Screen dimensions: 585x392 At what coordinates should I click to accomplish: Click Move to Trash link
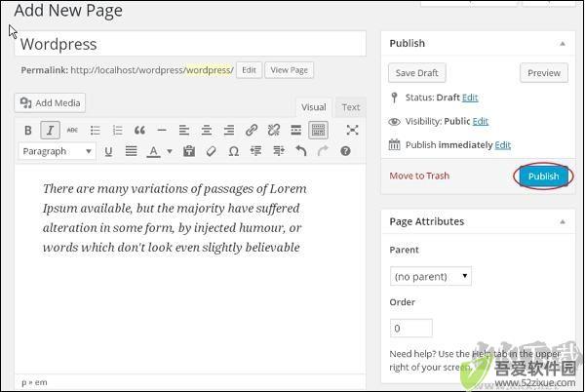(x=419, y=176)
